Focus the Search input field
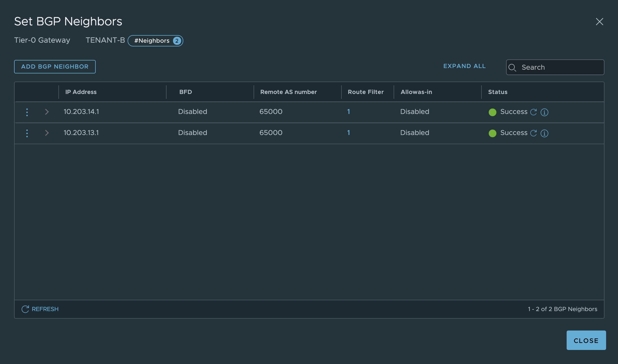 point(560,67)
